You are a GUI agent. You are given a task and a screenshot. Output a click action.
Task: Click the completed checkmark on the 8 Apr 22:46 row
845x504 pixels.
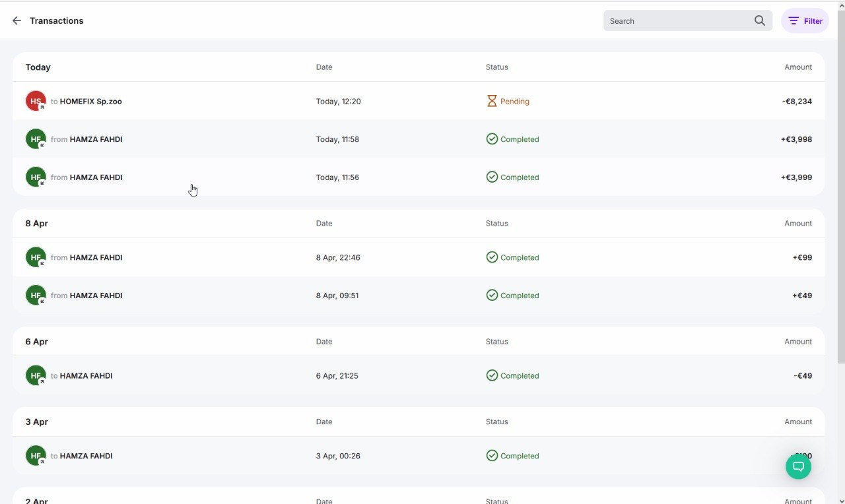[x=492, y=258]
